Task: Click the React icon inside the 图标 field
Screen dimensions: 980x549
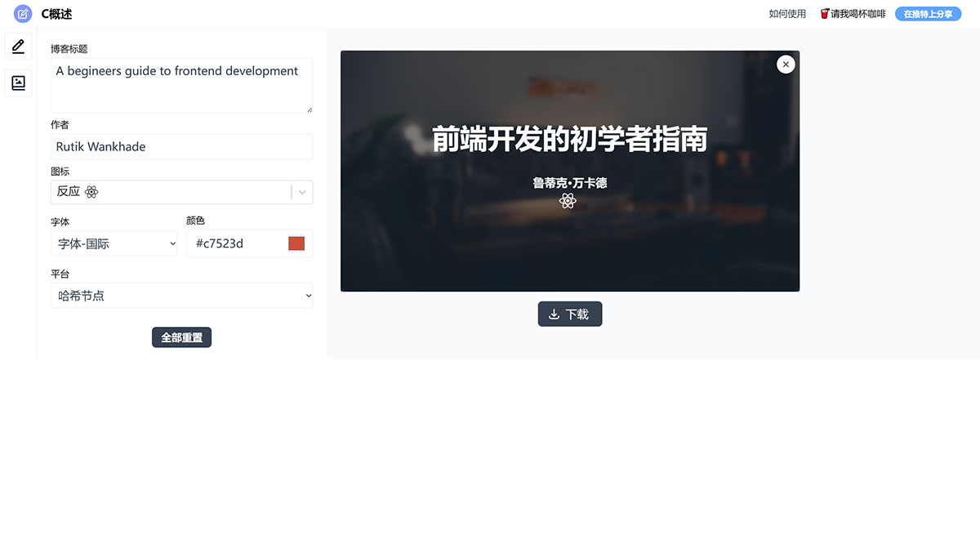Action: click(x=91, y=191)
